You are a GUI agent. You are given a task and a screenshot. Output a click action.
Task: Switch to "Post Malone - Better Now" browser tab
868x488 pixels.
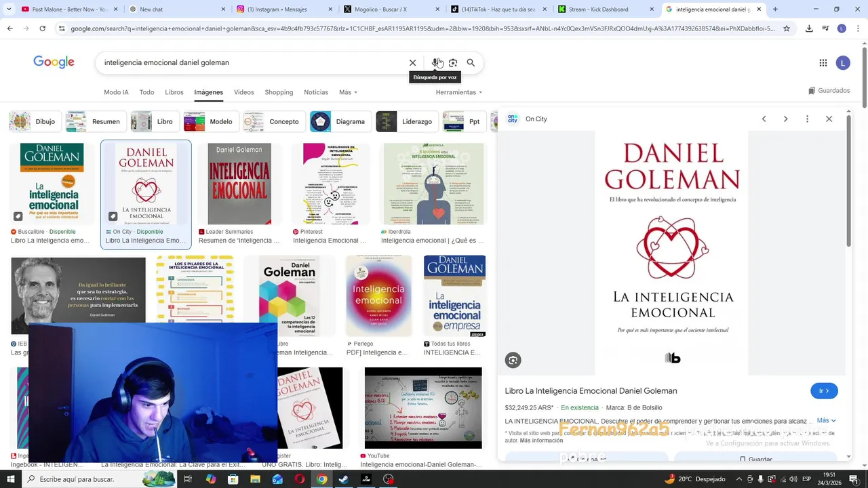pos(68,9)
